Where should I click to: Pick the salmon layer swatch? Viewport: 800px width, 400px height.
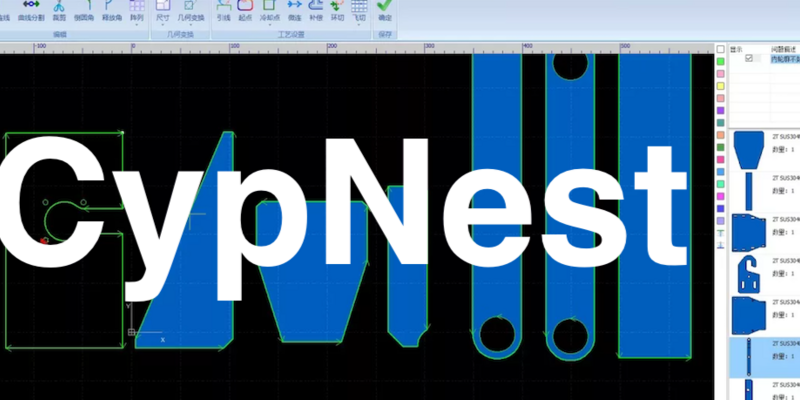[x=720, y=98]
